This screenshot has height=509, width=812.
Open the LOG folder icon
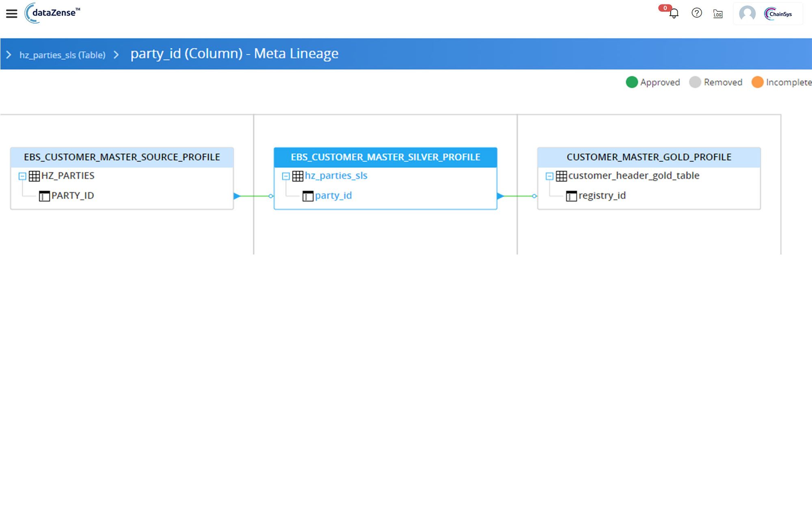pos(718,14)
